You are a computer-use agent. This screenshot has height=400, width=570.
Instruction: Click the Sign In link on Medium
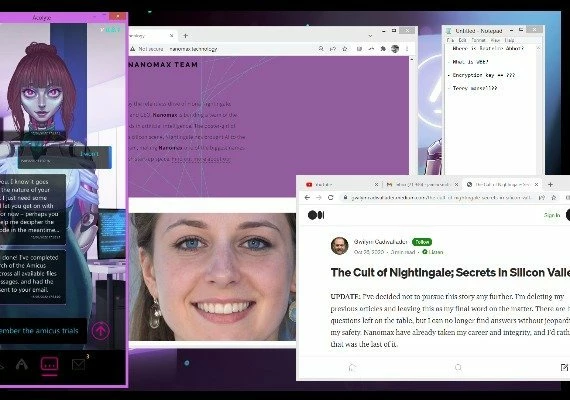click(x=552, y=215)
